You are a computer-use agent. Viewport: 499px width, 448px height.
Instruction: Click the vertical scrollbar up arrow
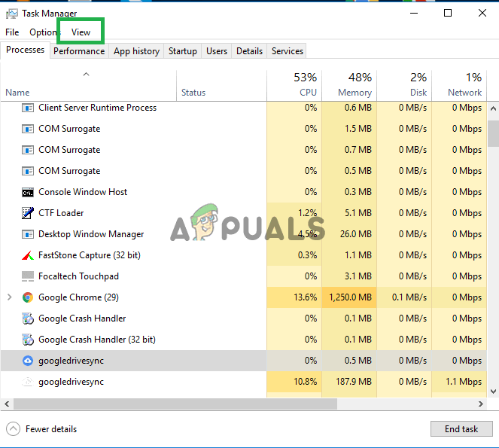coord(493,108)
